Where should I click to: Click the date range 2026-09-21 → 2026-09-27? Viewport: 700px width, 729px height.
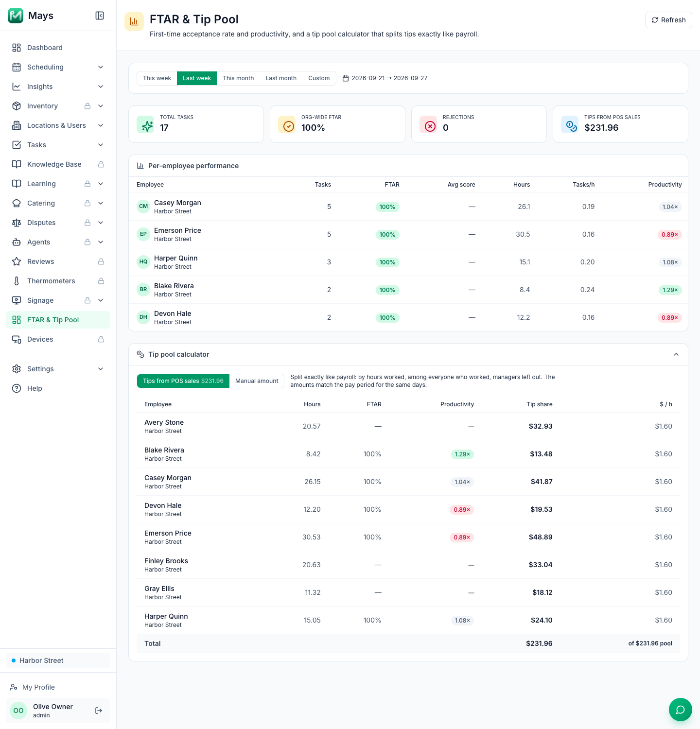pyautogui.click(x=389, y=78)
